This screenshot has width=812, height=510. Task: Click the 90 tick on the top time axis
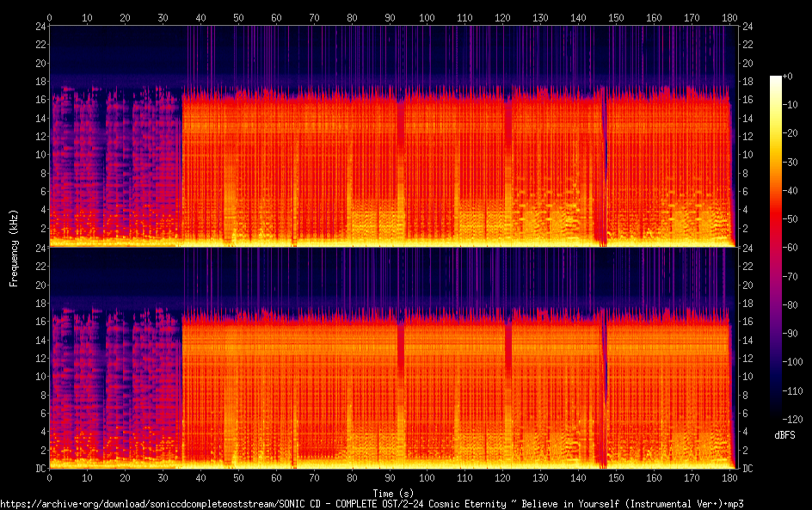(389, 17)
